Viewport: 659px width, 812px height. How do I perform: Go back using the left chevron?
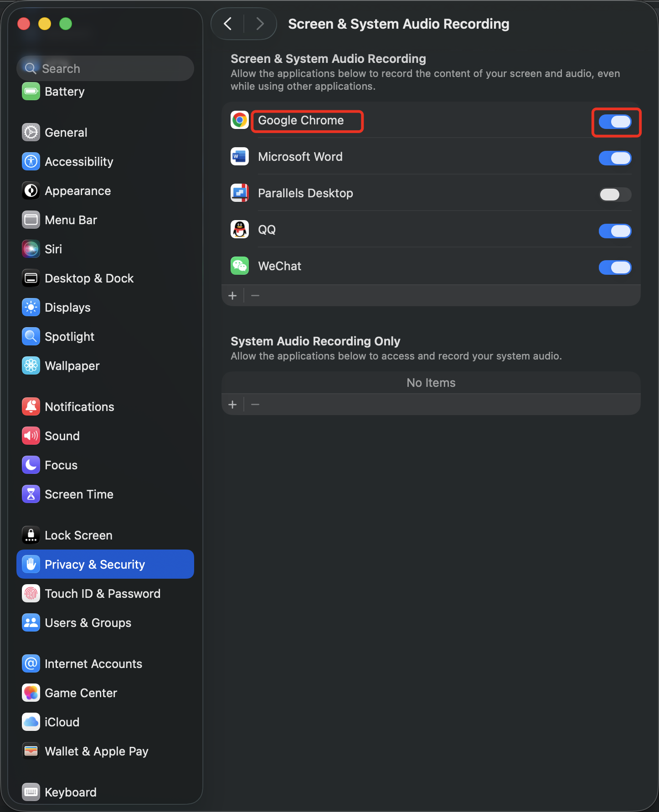click(228, 24)
